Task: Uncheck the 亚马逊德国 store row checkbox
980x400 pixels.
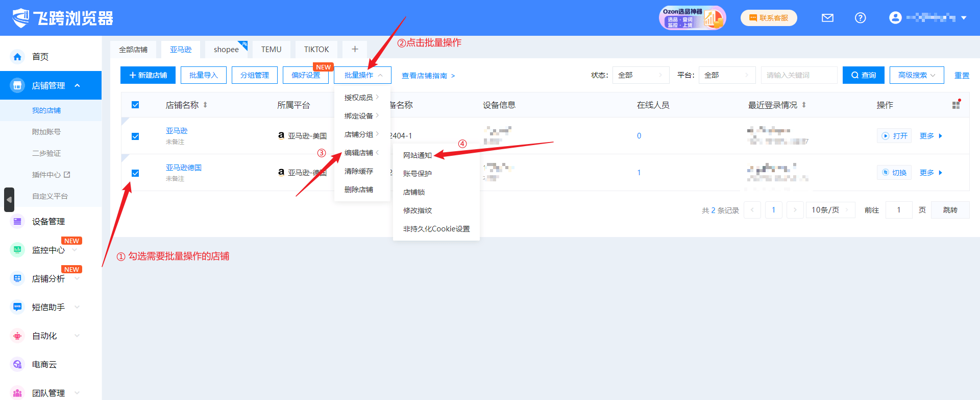Action: coord(135,173)
